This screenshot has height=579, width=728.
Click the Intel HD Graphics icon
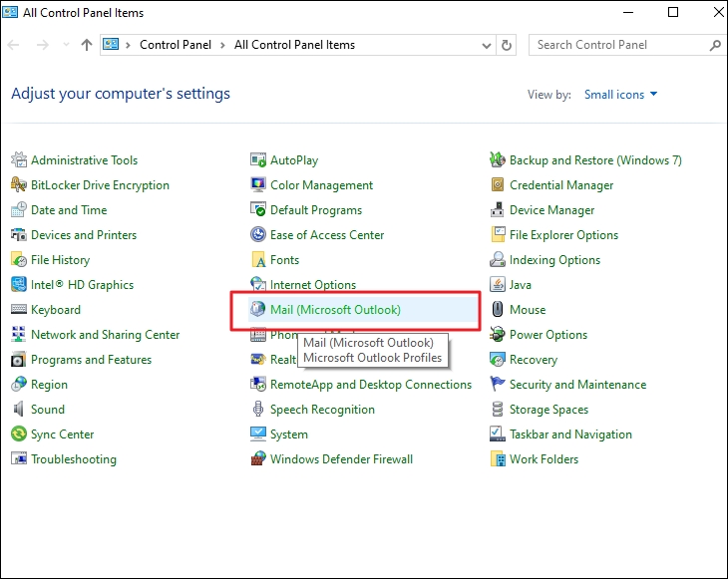coord(19,285)
